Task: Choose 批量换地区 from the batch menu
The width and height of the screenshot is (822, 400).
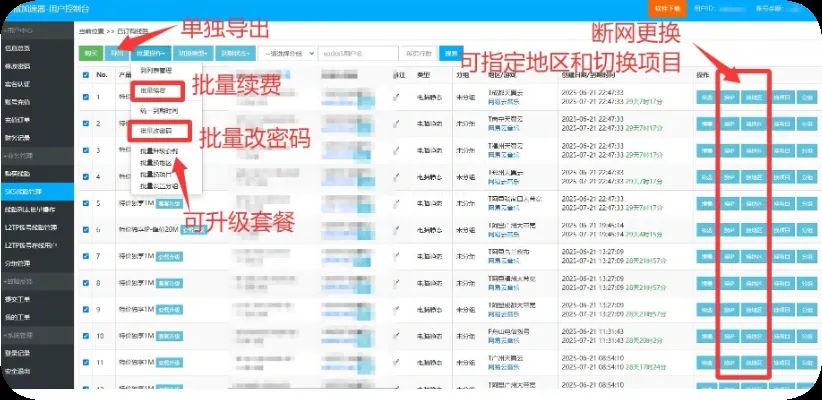Action: pos(156,163)
